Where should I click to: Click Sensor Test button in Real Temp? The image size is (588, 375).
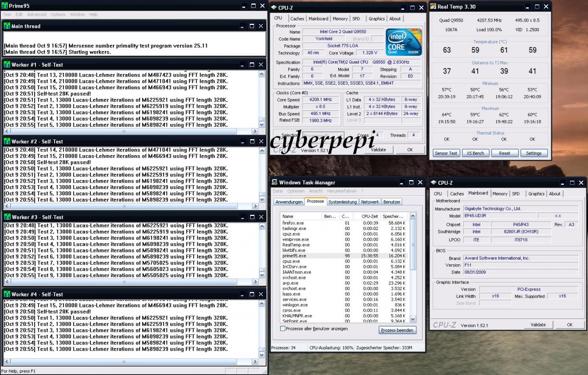[446, 153]
